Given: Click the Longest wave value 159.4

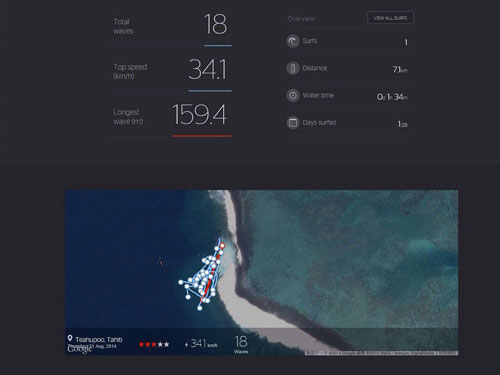Looking at the screenshot, I should click(x=199, y=115).
